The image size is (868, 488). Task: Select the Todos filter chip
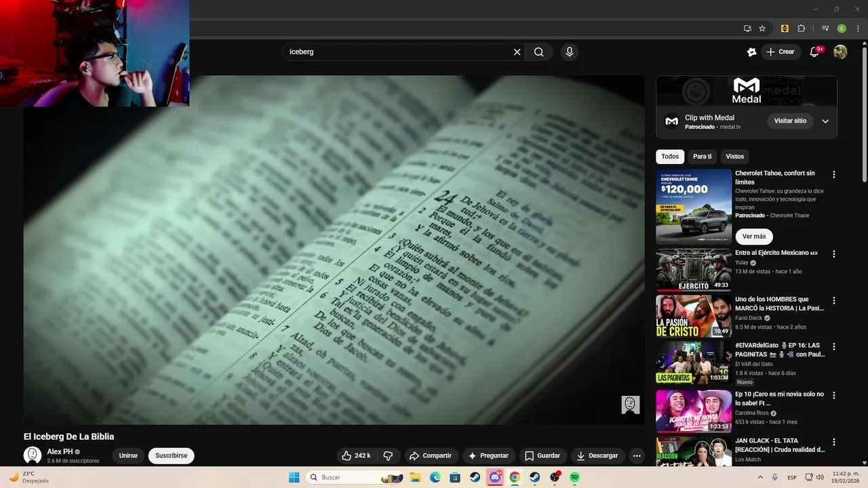coord(670,157)
